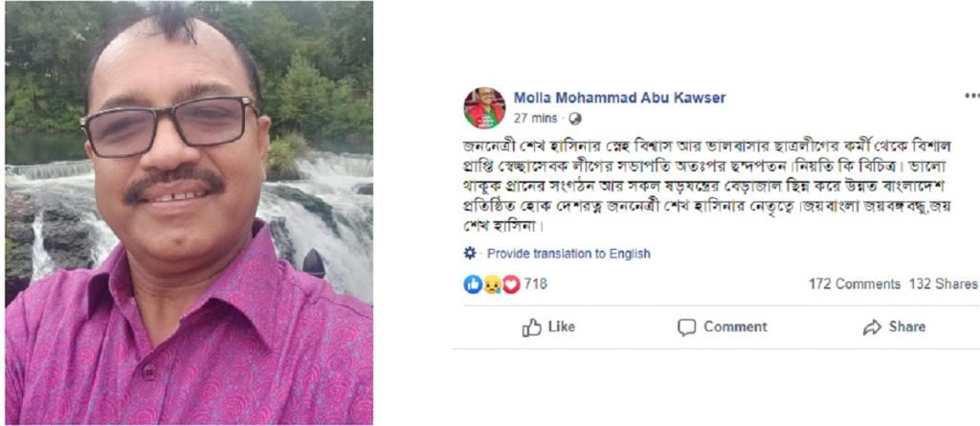Open the 132 Shares list

(x=944, y=284)
